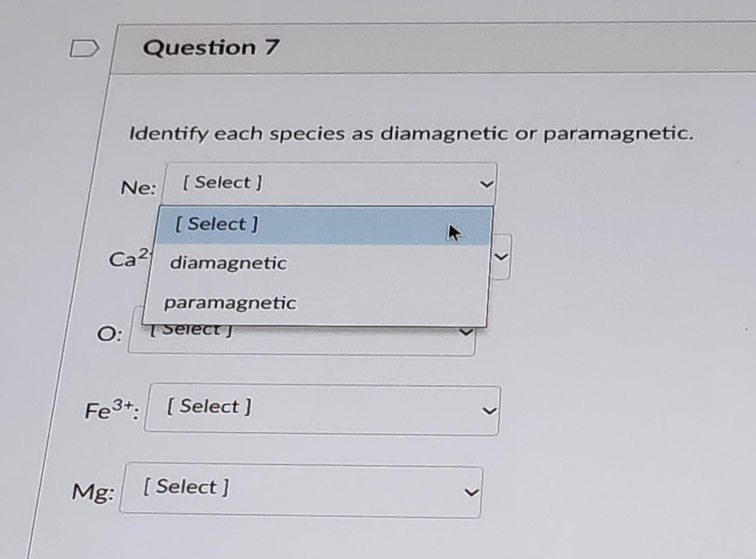The height and width of the screenshot is (559, 756).
Task: Open the Mg species dropdown
Action: (300, 490)
